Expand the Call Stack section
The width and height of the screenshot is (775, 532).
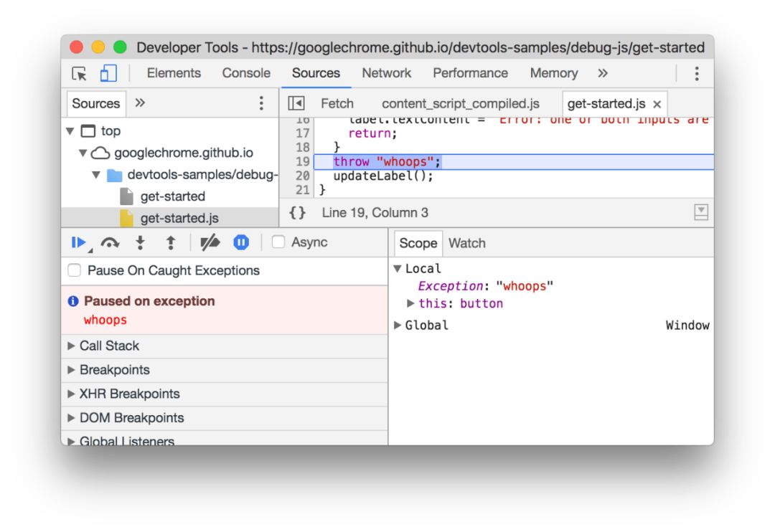[x=109, y=346]
